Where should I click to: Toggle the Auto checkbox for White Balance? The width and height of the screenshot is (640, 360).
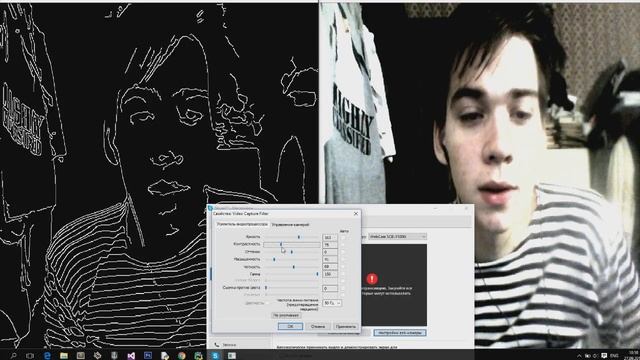(x=343, y=281)
